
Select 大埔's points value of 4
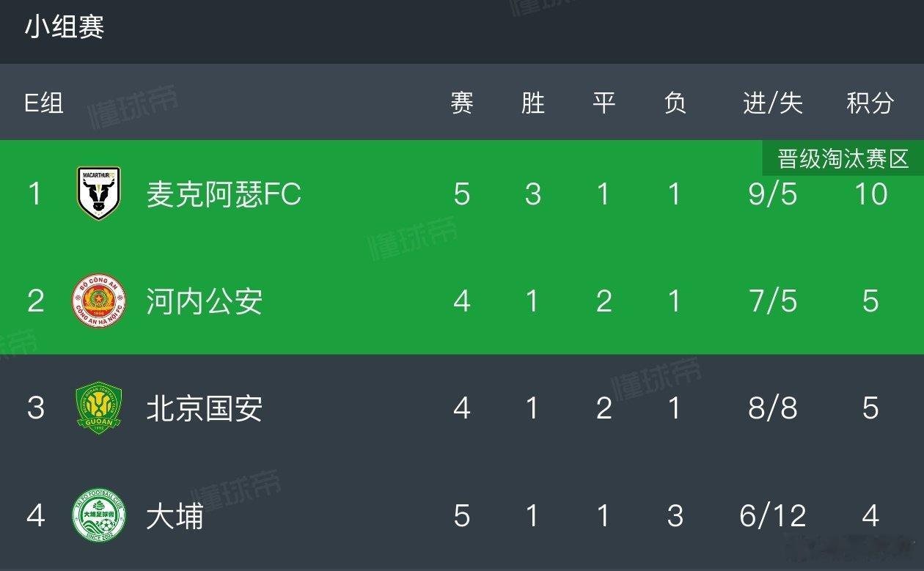[x=870, y=517]
